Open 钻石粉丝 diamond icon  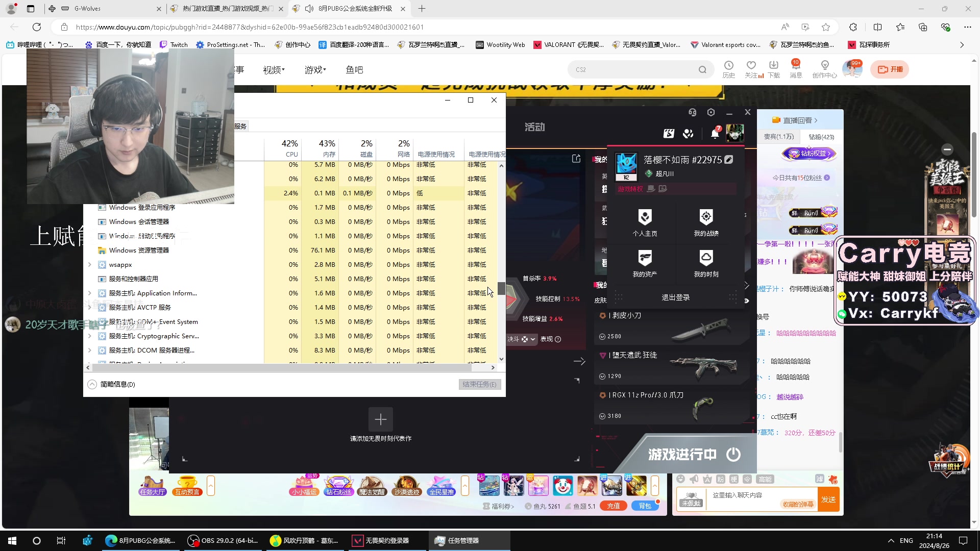click(x=339, y=486)
